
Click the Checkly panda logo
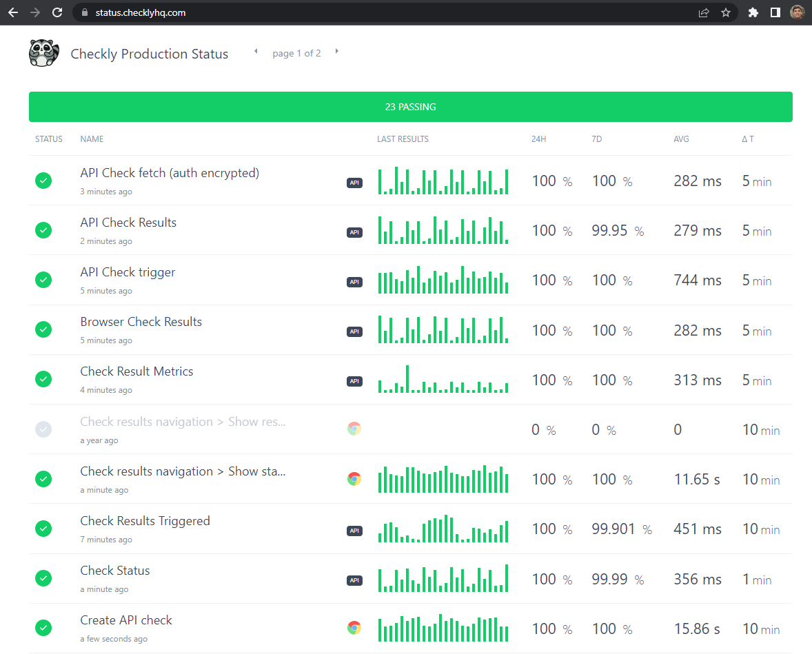(43, 52)
